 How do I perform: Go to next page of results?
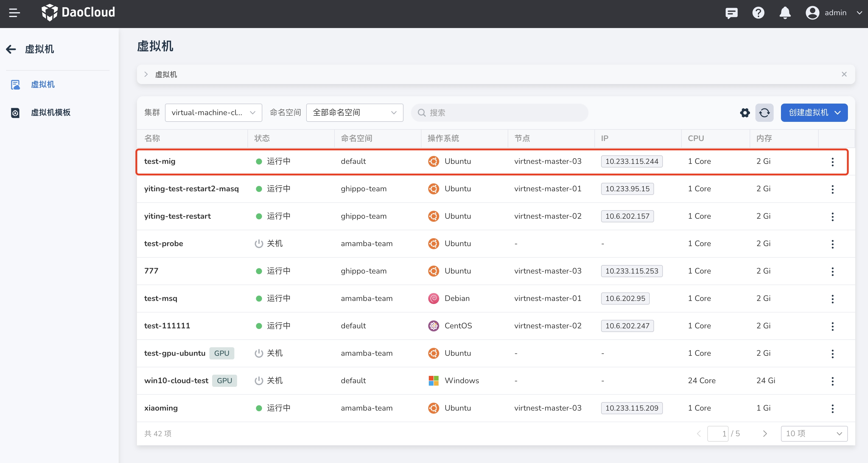765,434
